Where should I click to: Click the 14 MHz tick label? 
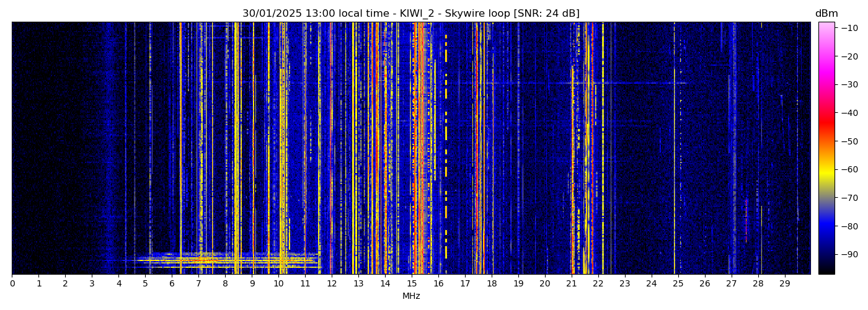pyautogui.click(x=385, y=283)
